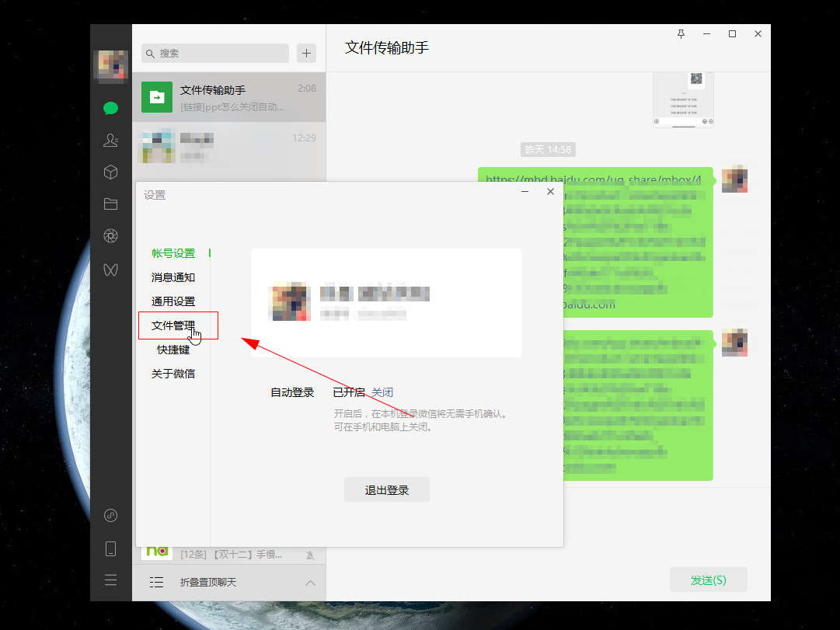The image size is (840, 630).
Task: Click the 折叠置顶聊天 list icon
Action: tap(156, 583)
